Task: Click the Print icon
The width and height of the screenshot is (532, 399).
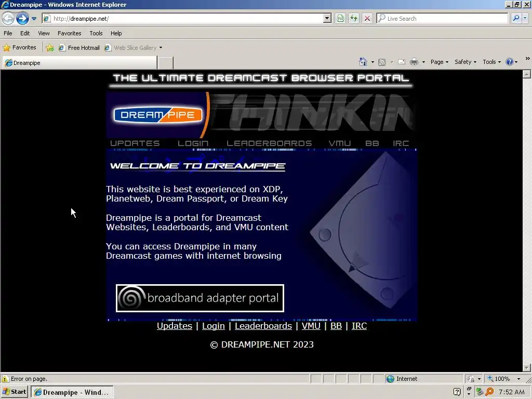Action: 414,62
